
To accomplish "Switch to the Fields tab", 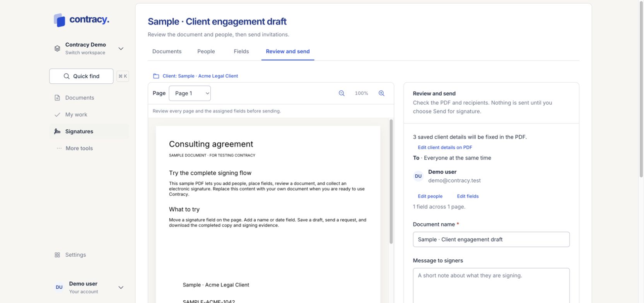I will pyautogui.click(x=241, y=51).
